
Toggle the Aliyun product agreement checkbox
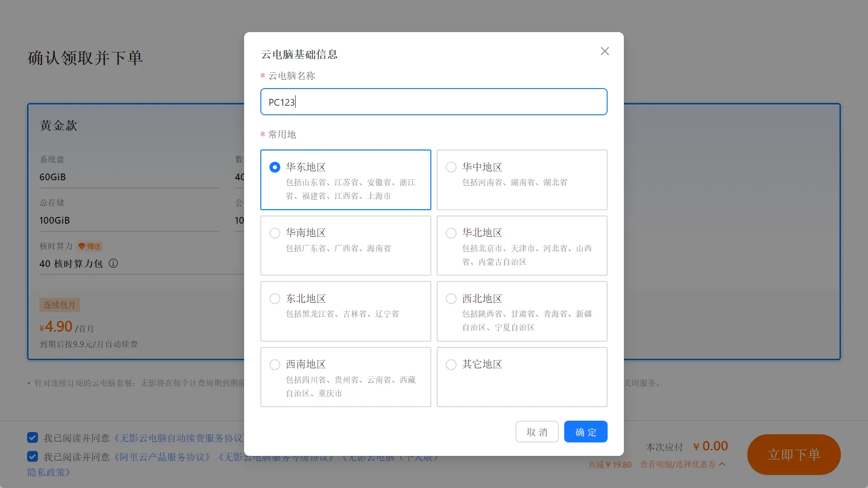pyautogui.click(x=33, y=456)
